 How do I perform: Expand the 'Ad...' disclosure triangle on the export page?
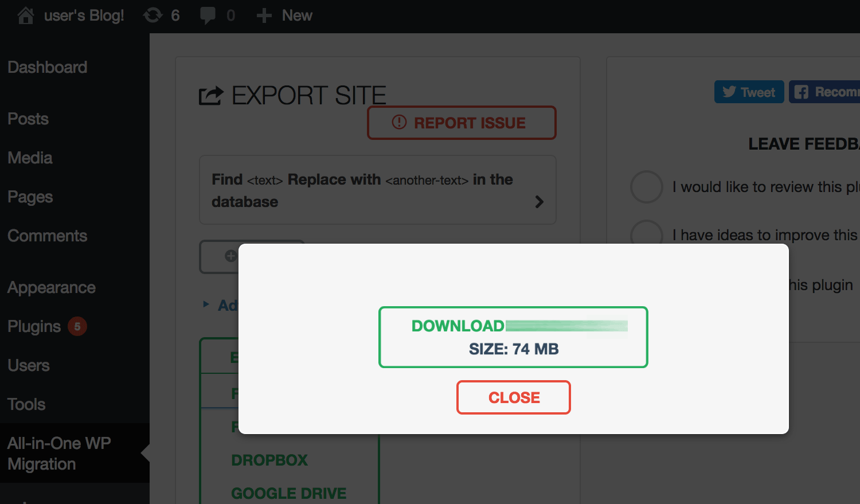click(206, 305)
